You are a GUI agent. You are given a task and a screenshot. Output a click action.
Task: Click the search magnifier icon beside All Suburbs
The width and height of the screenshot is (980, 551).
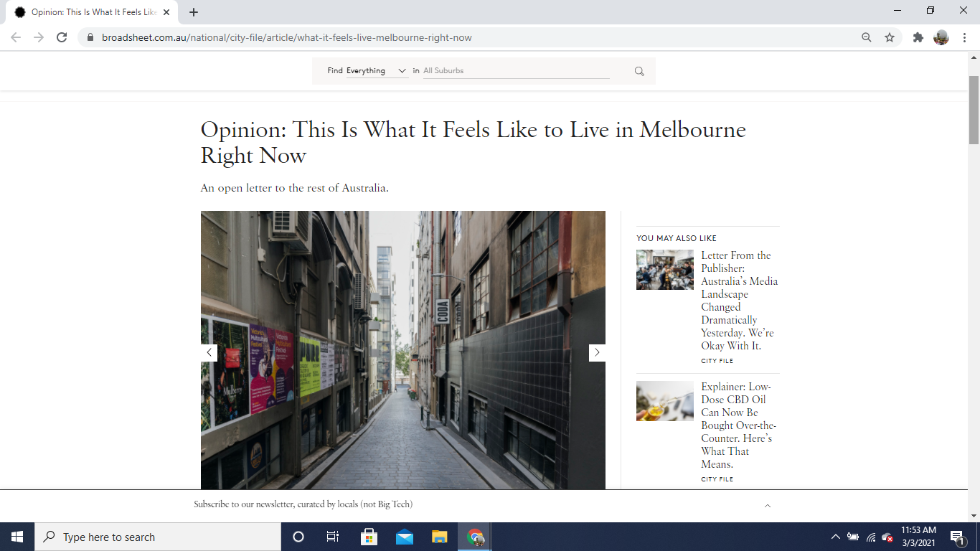pyautogui.click(x=639, y=71)
